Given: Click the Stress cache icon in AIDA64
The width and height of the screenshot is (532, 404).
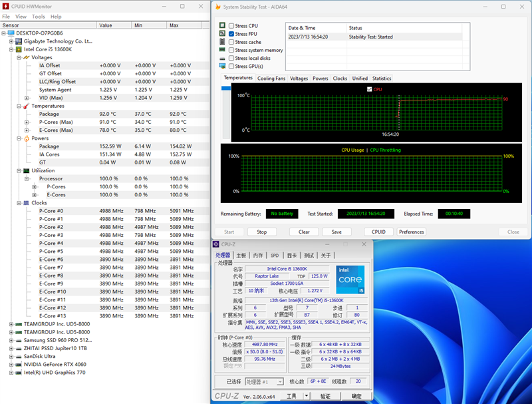Looking at the screenshot, I should [x=222, y=41].
